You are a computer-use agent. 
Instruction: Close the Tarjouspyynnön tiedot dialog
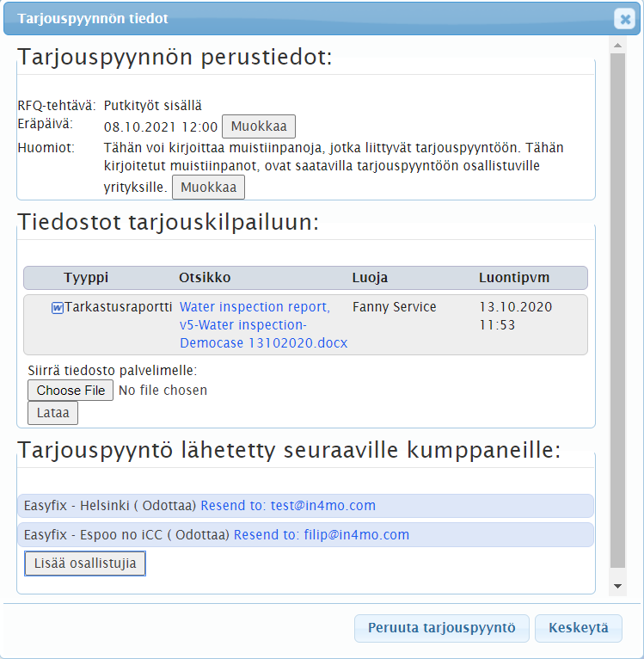click(624, 19)
